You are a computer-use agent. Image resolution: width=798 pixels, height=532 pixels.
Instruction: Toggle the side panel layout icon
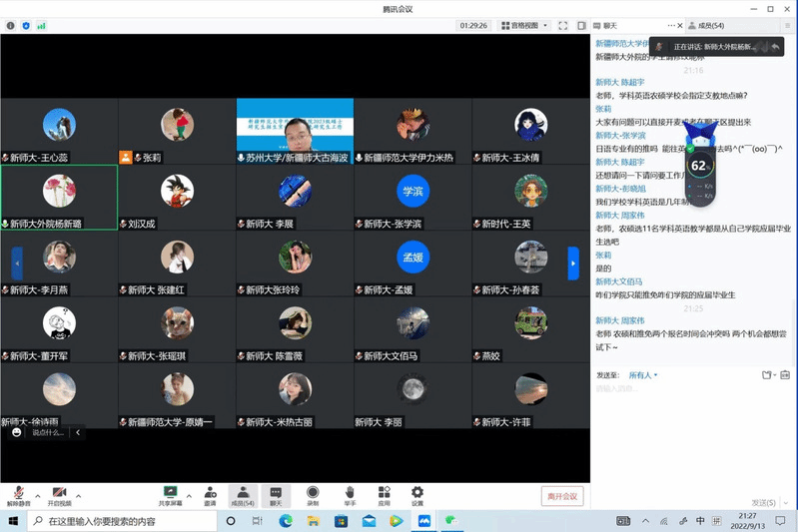click(581, 25)
